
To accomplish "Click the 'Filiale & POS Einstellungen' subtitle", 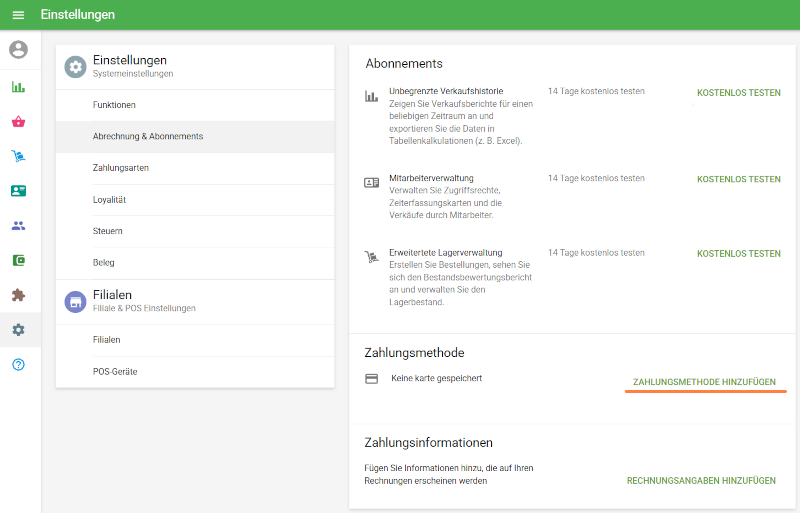I will tap(144, 308).
